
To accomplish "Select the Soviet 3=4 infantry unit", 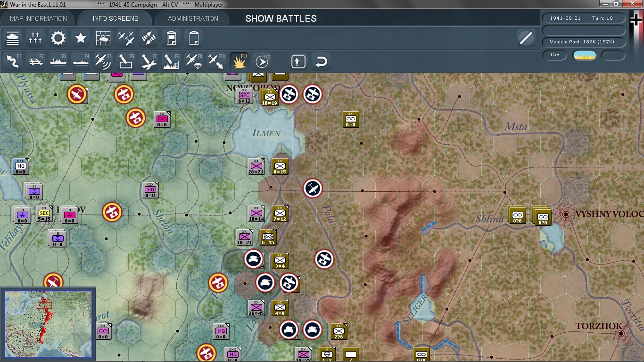I will point(280,261).
